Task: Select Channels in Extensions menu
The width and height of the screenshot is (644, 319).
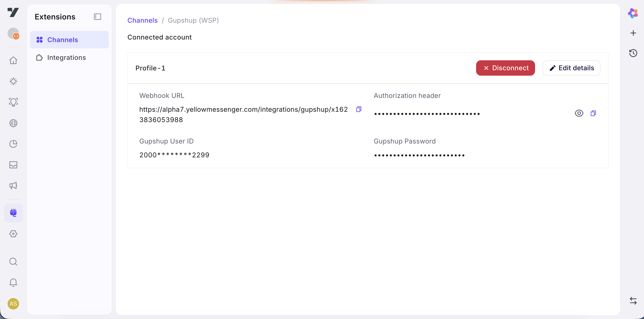Action: coord(69,40)
